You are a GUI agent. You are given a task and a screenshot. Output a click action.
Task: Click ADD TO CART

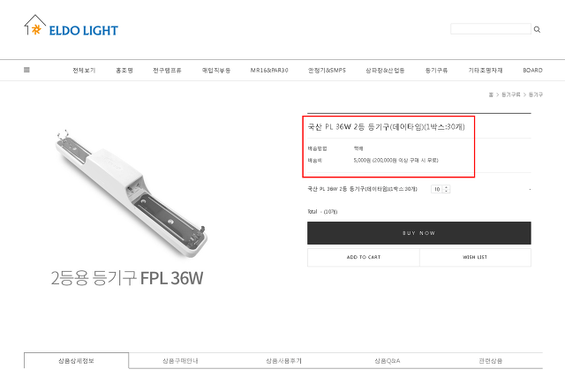click(364, 257)
